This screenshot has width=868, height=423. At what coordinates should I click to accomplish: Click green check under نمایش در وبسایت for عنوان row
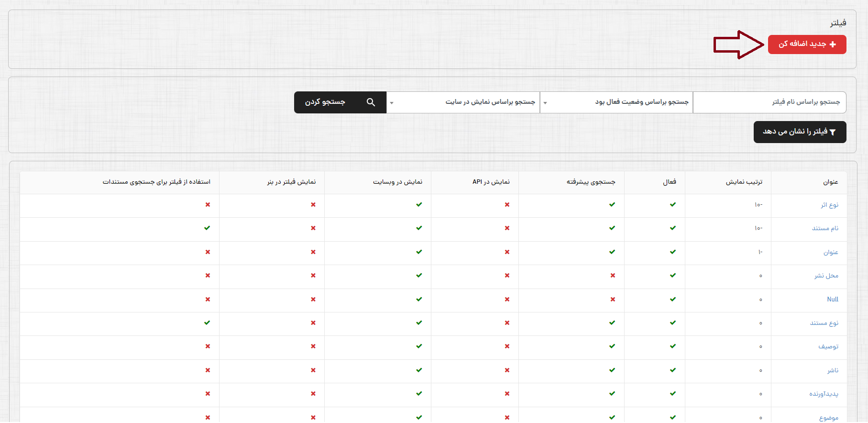pyautogui.click(x=419, y=252)
